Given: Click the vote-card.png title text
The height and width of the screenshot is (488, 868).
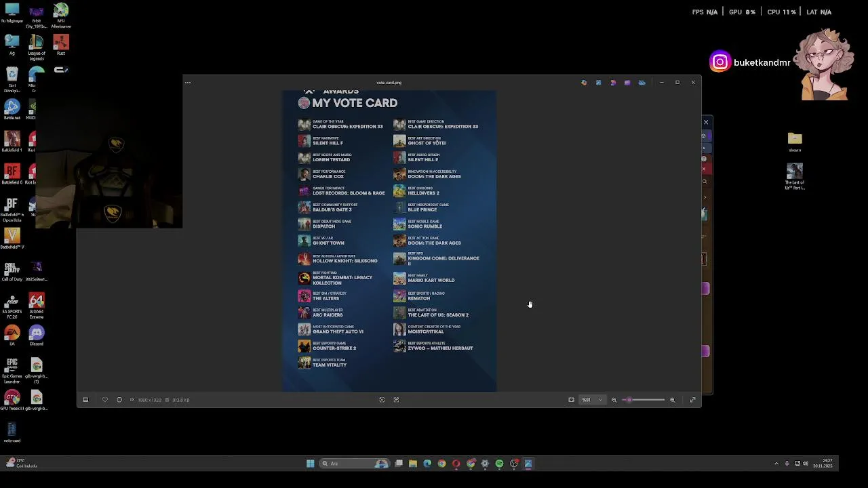Looking at the screenshot, I should click(389, 83).
